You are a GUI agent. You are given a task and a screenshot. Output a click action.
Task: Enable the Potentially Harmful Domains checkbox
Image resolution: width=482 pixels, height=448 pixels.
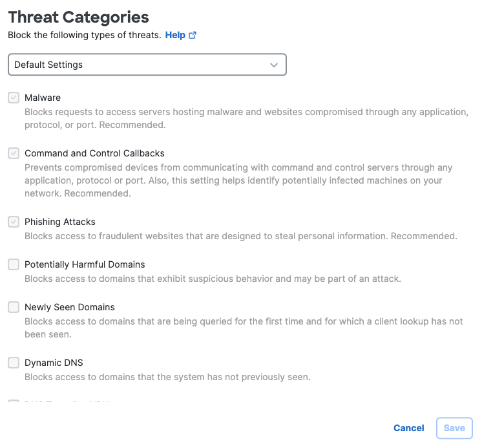(x=14, y=264)
